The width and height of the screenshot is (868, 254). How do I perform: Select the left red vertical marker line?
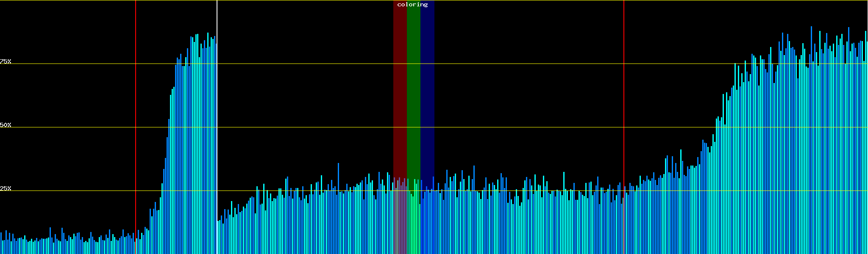coord(136,127)
